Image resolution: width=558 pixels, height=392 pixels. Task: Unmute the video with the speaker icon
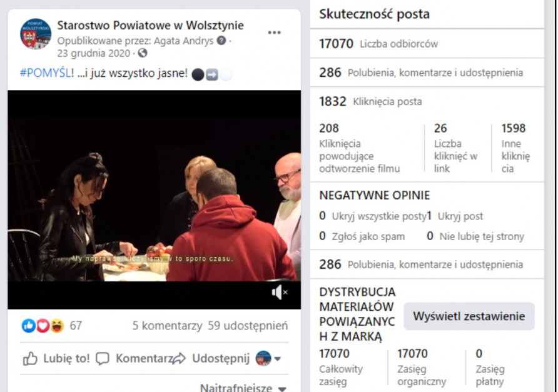pos(280,293)
